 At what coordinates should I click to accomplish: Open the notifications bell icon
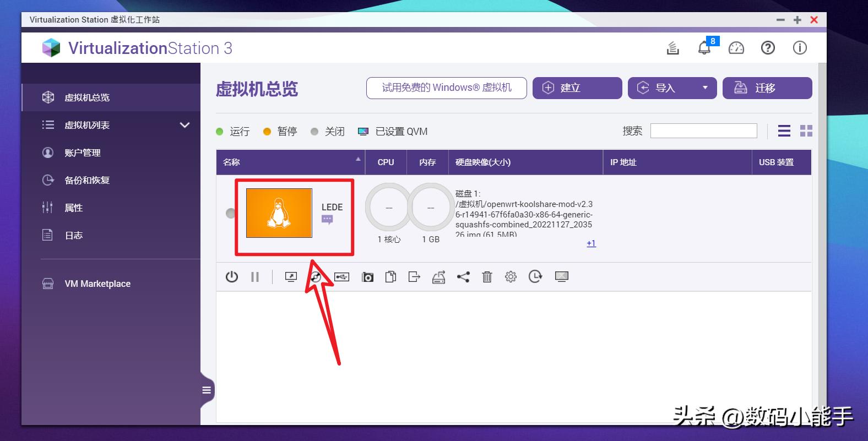(704, 48)
